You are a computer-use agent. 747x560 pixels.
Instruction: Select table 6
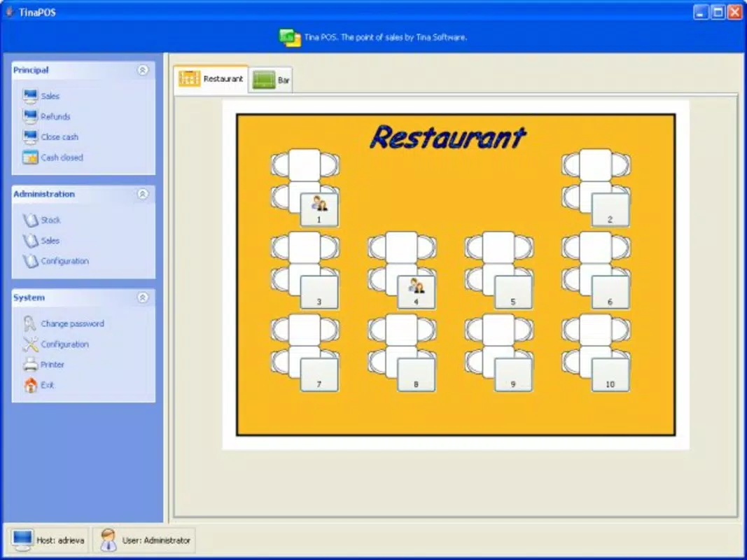(610, 292)
